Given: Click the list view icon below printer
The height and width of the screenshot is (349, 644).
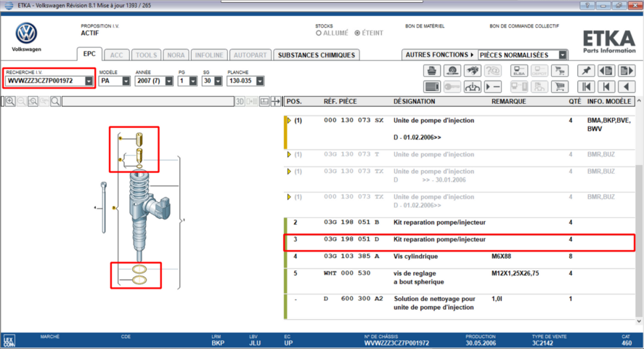Looking at the screenshot, I should (432, 87).
